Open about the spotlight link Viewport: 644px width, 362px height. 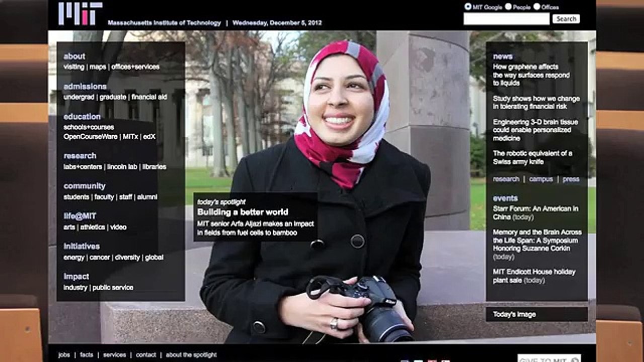point(191,355)
